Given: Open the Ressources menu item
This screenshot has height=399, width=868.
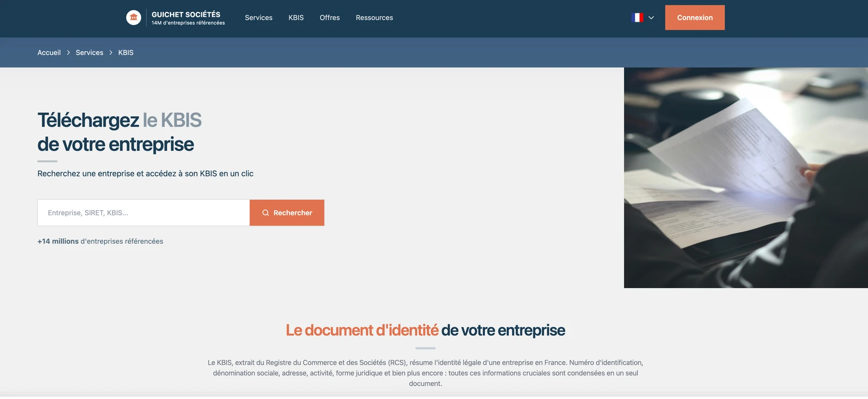Looking at the screenshot, I should click(374, 17).
